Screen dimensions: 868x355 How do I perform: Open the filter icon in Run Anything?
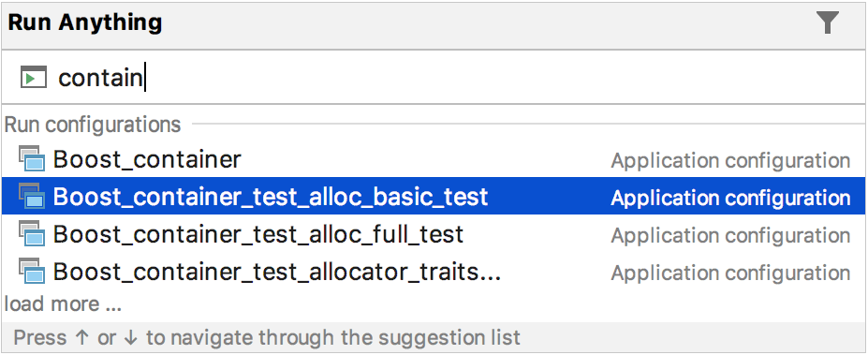click(x=828, y=23)
